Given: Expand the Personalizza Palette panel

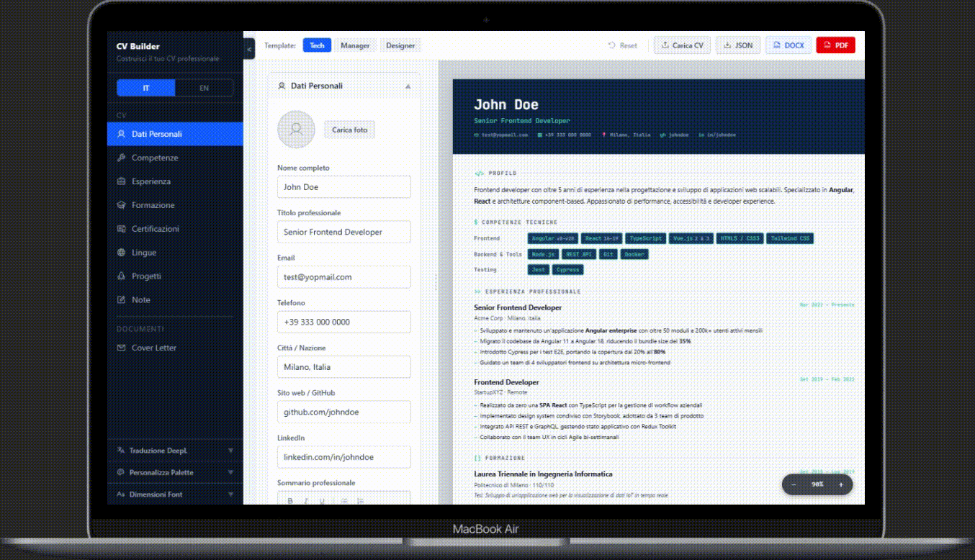Looking at the screenshot, I should coord(175,472).
